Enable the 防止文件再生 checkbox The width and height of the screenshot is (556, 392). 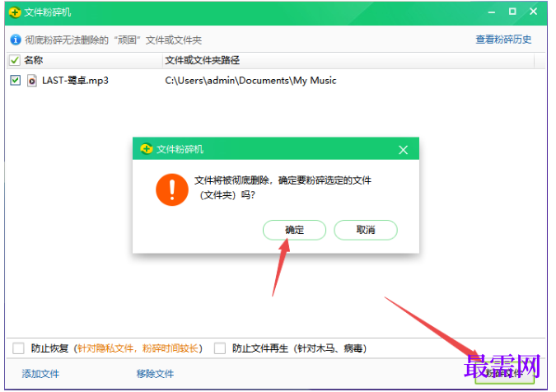(x=220, y=348)
